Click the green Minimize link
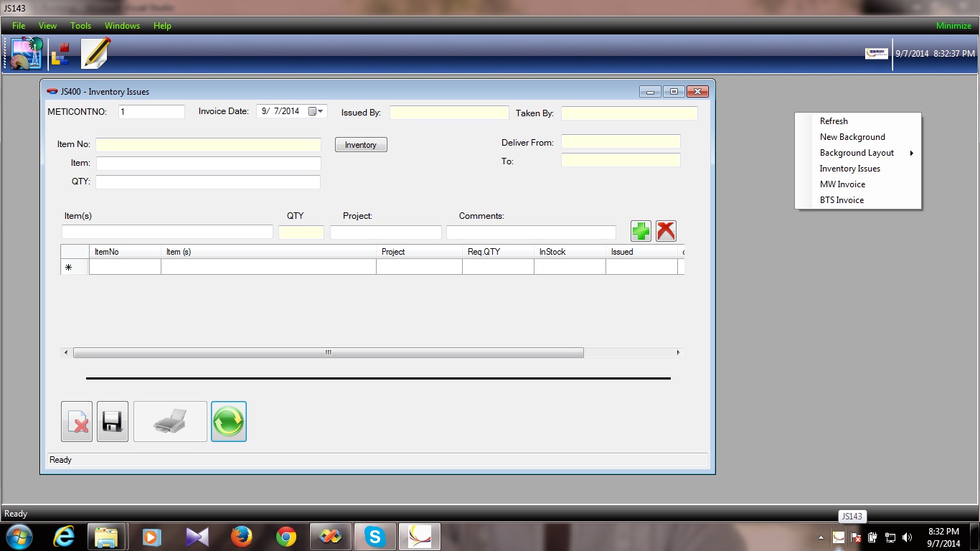 [x=953, y=26]
